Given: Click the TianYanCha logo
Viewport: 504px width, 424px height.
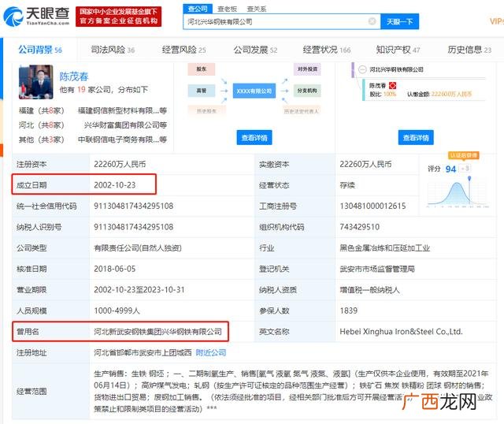Looking at the screenshot, I should [x=36, y=16].
